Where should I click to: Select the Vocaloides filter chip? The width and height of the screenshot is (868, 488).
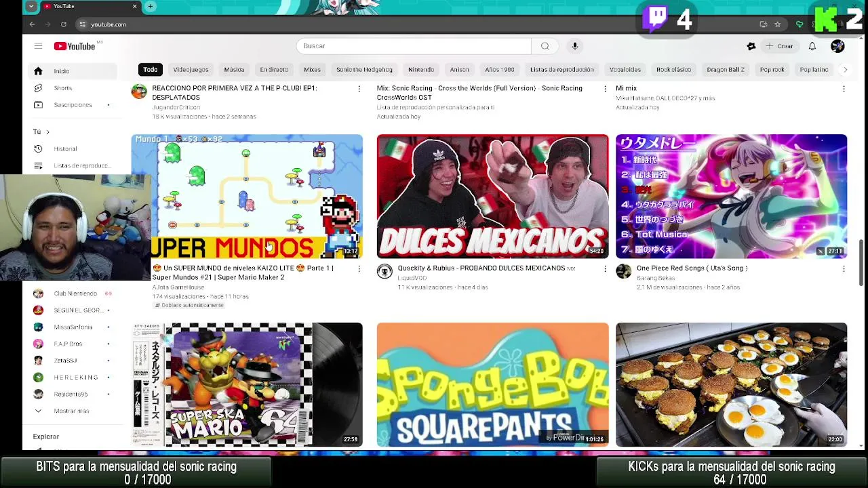click(x=625, y=69)
